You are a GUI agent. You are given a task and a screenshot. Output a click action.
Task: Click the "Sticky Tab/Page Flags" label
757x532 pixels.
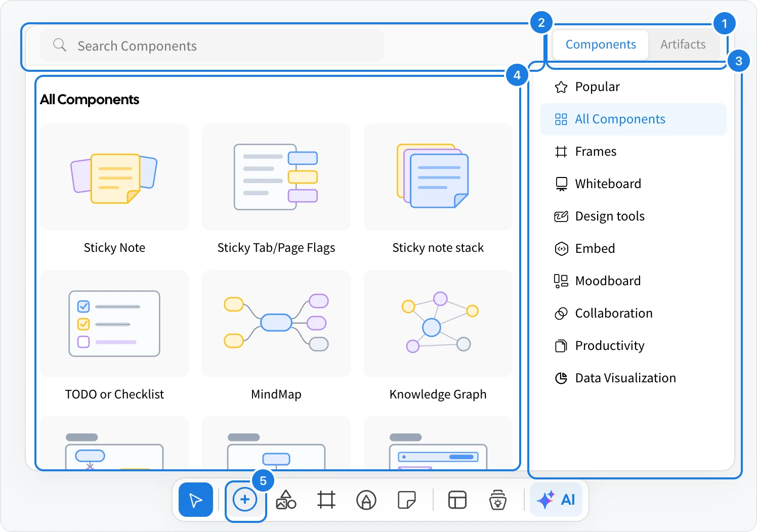(x=276, y=248)
